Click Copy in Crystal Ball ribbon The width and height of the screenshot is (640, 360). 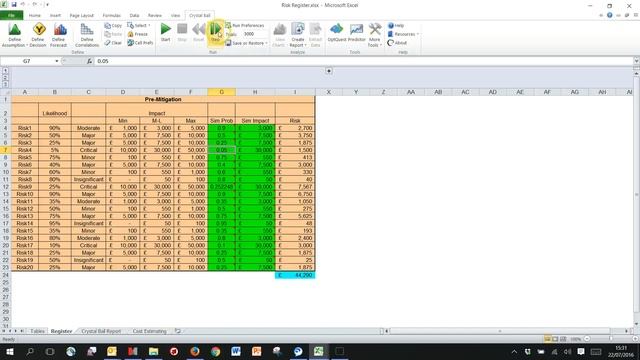tap(113, 25)
